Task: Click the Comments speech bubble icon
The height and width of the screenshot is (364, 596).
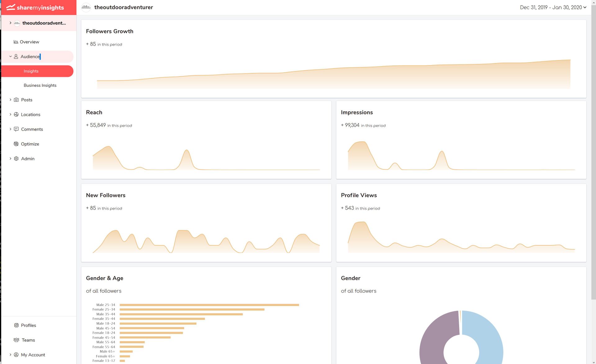Action: 16,129
